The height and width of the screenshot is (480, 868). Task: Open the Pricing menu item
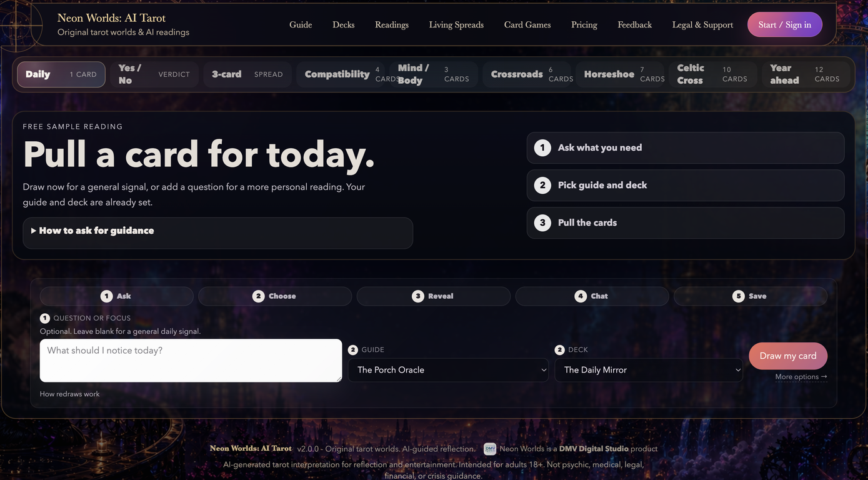[x=584, y=25]
